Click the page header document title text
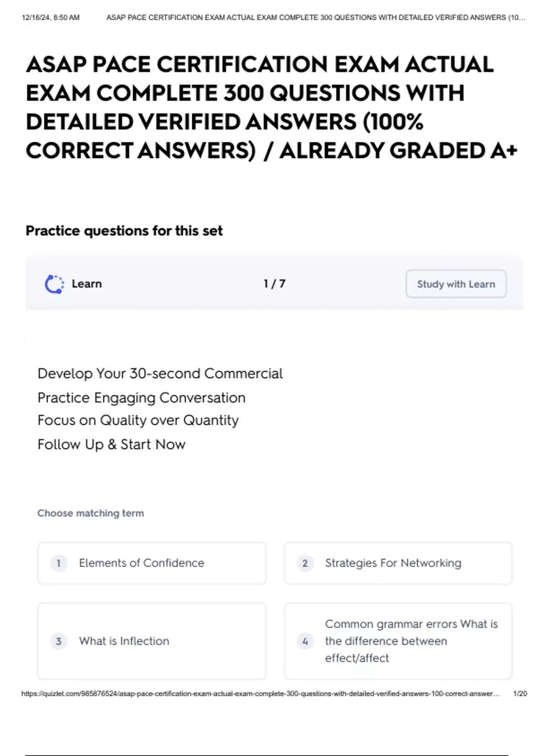This screenshot has width=534, height=756. 316,18
